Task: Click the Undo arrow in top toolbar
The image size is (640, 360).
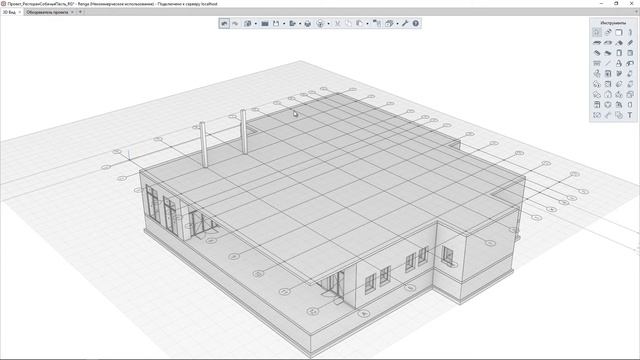Action: click(224, 24)
